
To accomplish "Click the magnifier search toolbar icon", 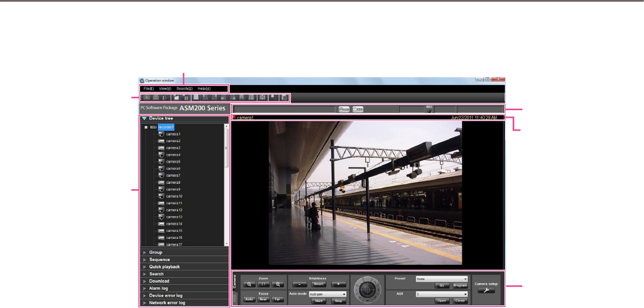I will coord(273,97).
